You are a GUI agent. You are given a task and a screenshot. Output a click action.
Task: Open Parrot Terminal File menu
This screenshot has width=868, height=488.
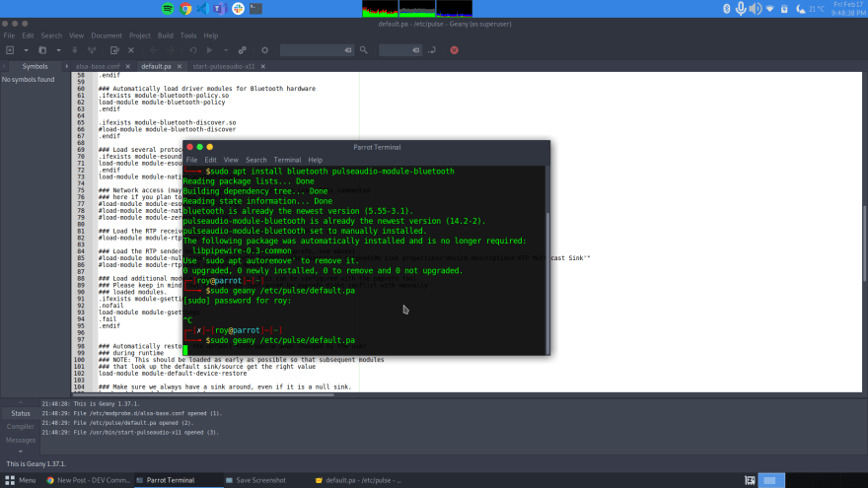[191, 160]
